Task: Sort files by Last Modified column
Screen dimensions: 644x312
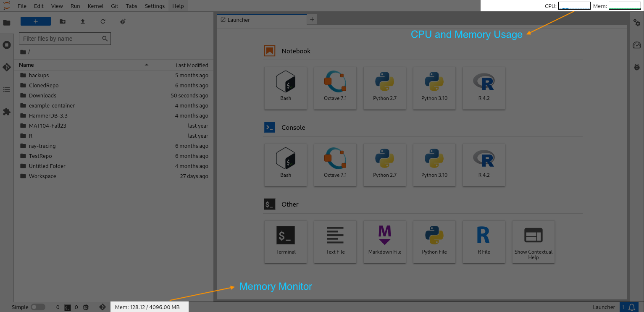Action: click(x=184, y=65)
